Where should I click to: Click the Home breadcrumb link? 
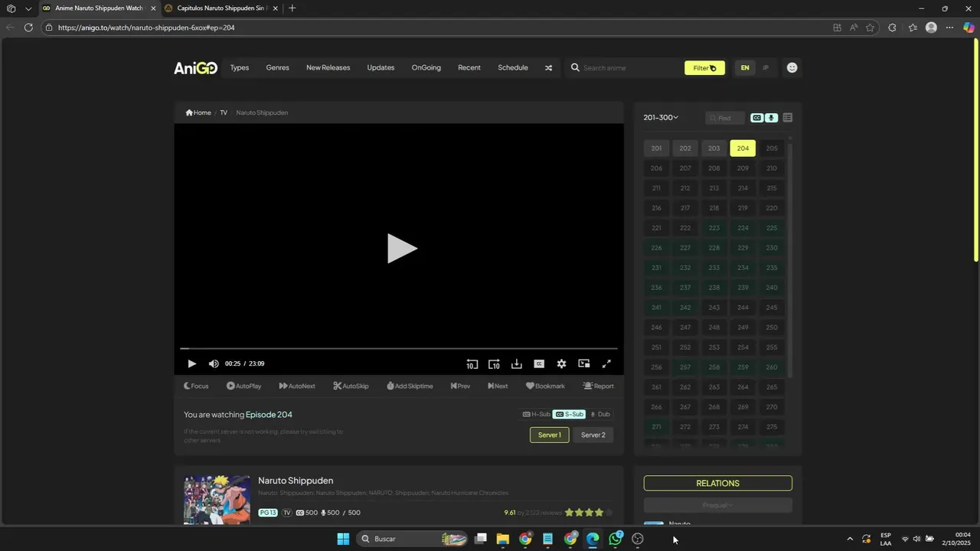(x=198, y=112)
